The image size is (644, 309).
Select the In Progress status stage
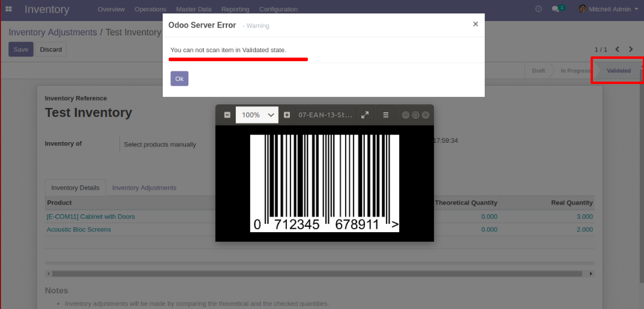point(576,71)
